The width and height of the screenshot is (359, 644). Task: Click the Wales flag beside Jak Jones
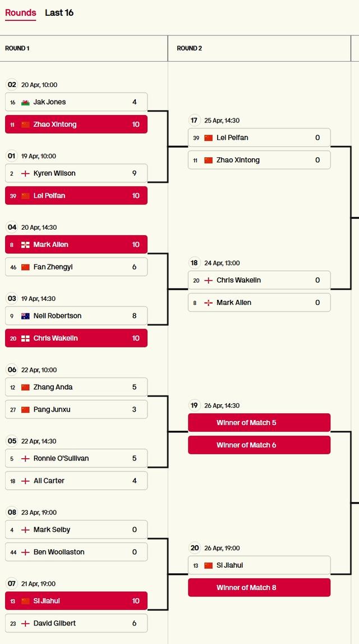pyautogui.click(x=25, y=102)
